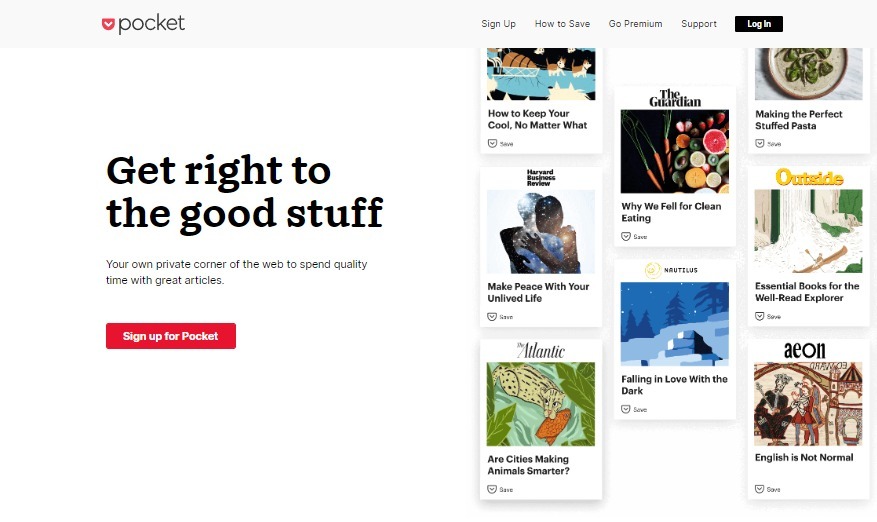The height and width of the screenshot is (522, 877).
Task: Click save icon under 'English is Not Normal'
Action: (x=760, y=489)
